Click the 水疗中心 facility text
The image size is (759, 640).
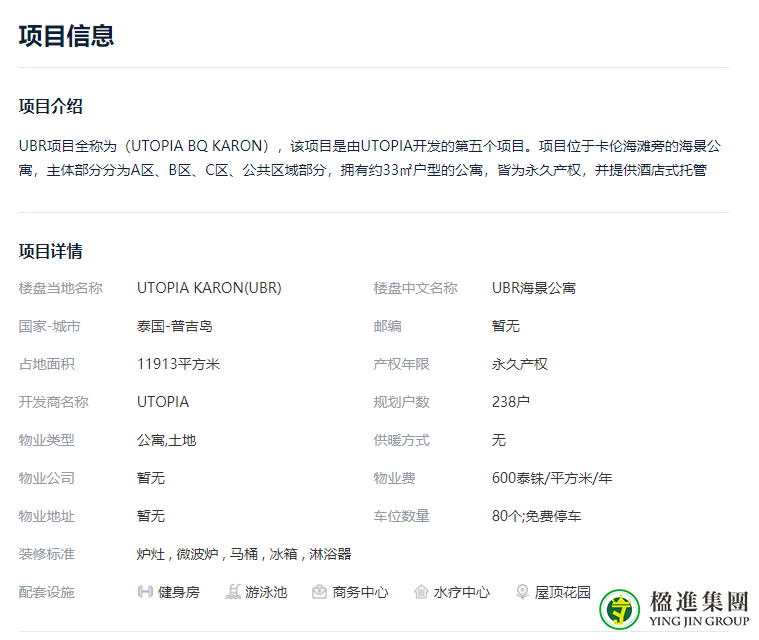462,592
